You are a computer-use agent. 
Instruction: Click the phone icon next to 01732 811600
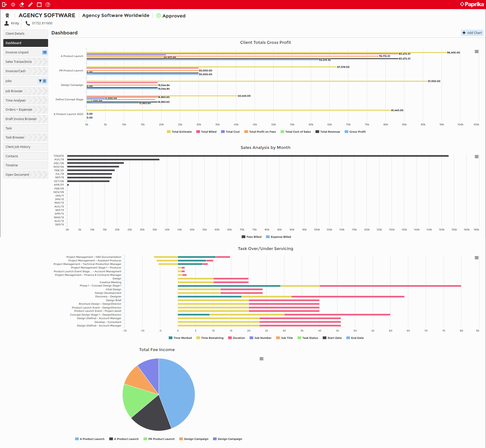point(28,23)
